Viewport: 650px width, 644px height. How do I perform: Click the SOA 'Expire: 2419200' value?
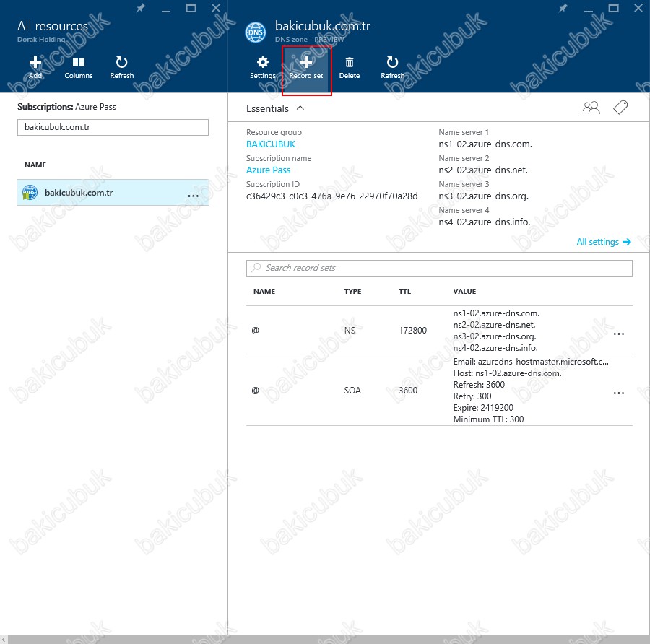(483, 408)
